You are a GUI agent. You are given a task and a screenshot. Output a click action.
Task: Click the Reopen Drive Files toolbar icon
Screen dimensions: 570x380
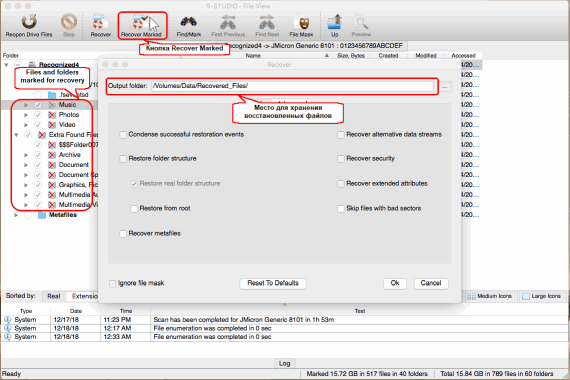click(x=29, y=22)
